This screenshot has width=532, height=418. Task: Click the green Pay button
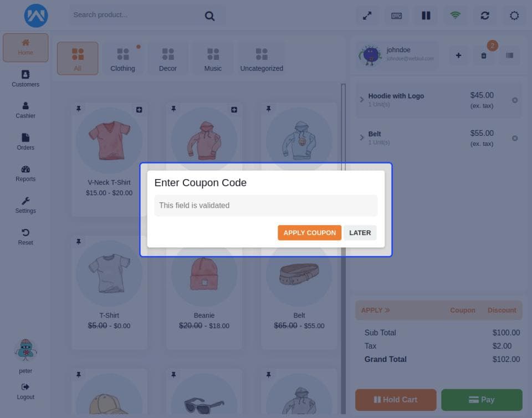482,400
